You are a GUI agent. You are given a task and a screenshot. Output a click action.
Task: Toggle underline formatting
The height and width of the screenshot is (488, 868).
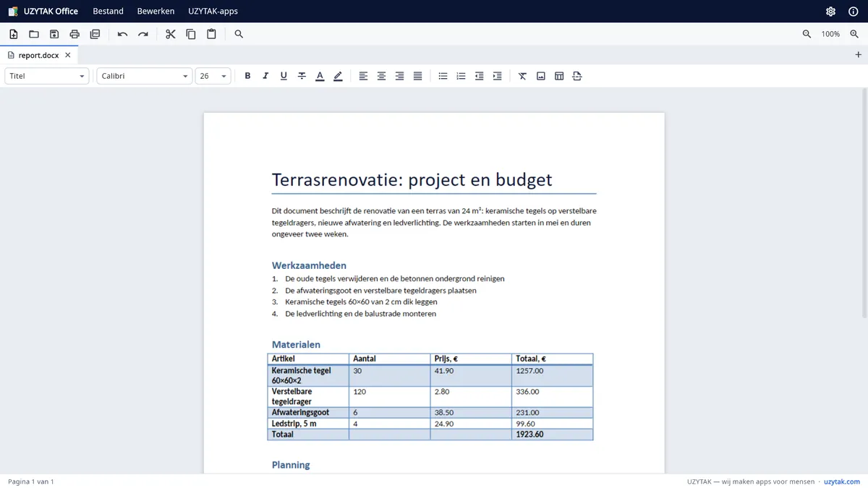coord(284,76)
